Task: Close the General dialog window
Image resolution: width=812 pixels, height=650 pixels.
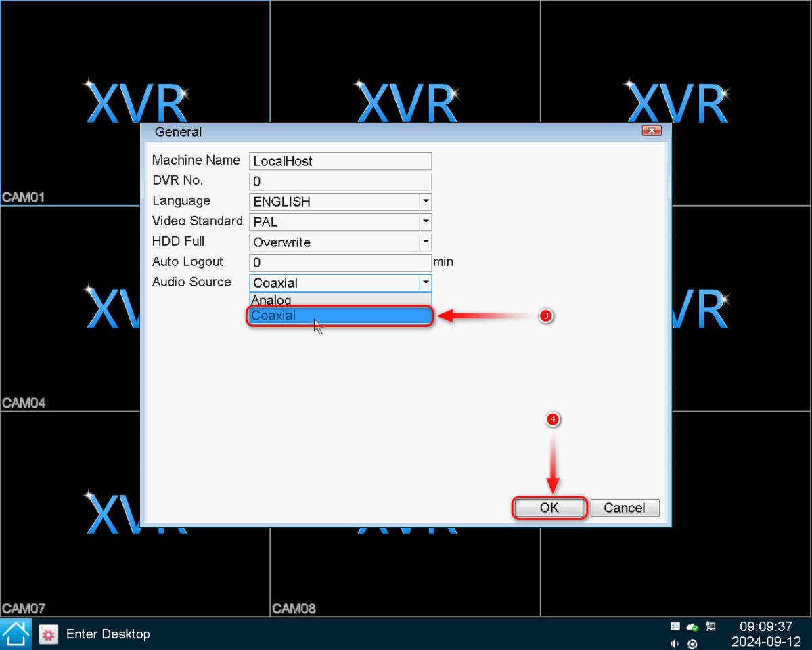Action: 651,131
